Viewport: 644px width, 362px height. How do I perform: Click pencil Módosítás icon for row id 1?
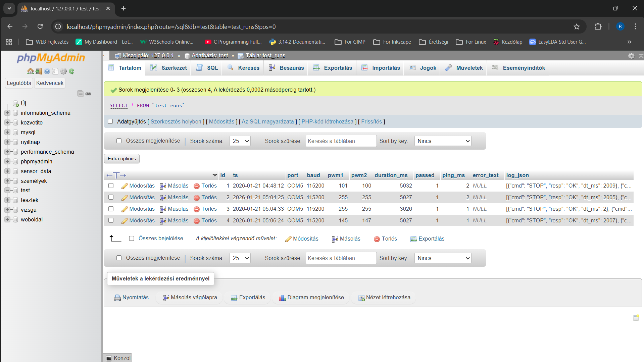point(125,186)
